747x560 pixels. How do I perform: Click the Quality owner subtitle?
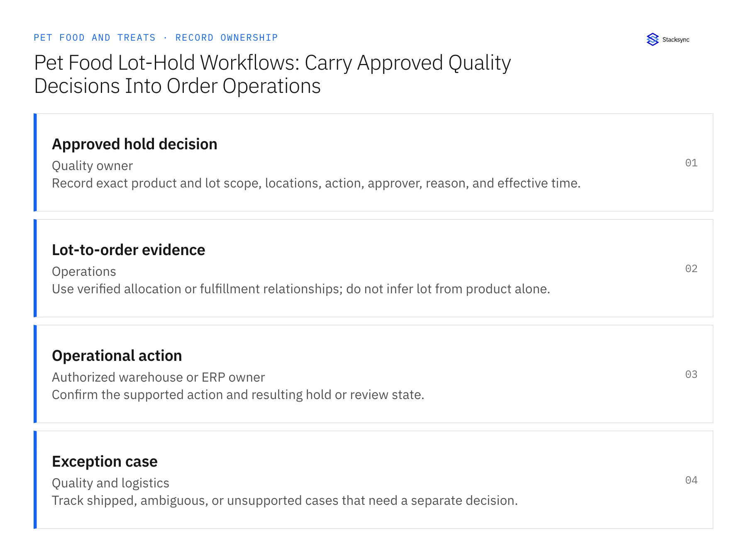(92, 166)
